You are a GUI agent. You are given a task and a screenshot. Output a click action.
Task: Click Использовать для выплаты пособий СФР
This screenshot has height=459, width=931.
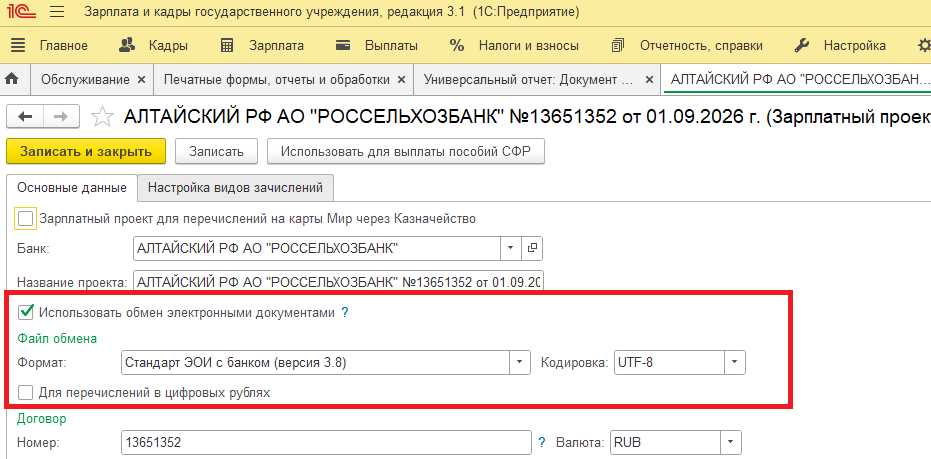coord(406,151)
